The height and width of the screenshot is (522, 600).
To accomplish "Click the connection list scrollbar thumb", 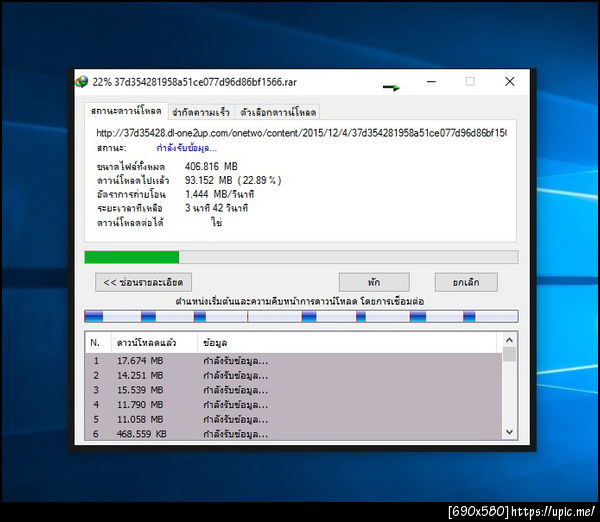I will [509, 354].
